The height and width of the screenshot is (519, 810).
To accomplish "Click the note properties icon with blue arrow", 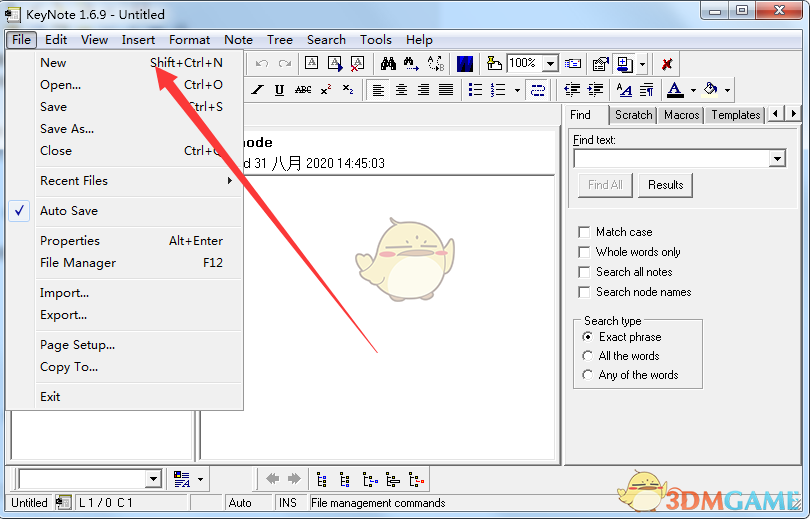I will tap(335, 64).
